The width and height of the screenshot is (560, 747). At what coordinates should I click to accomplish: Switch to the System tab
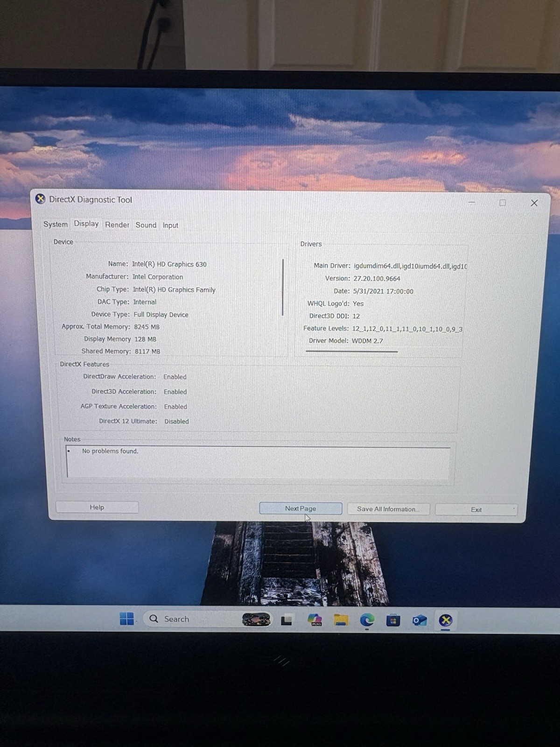click(x=56, y=224)
